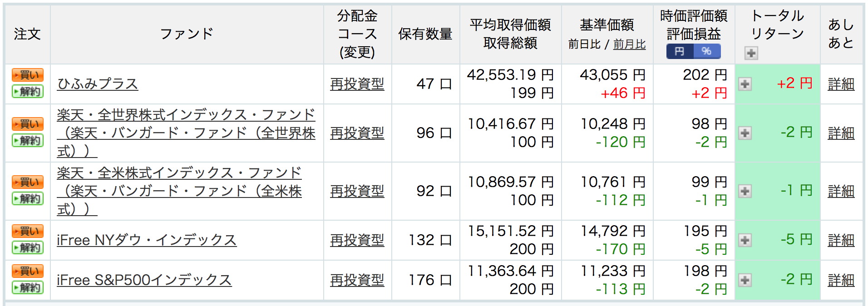Viewport: 868px width, 306px height.
Task: Click 買い button for ひふみプラス
Action: 28,75
